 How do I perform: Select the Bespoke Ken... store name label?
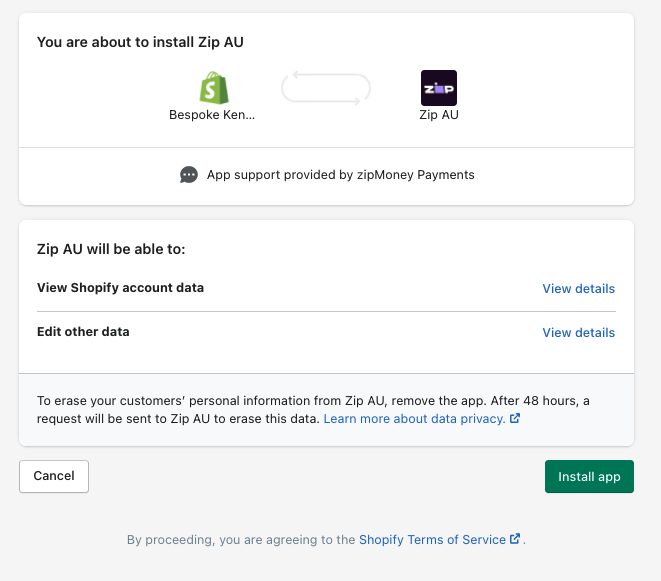pos(212,115)
